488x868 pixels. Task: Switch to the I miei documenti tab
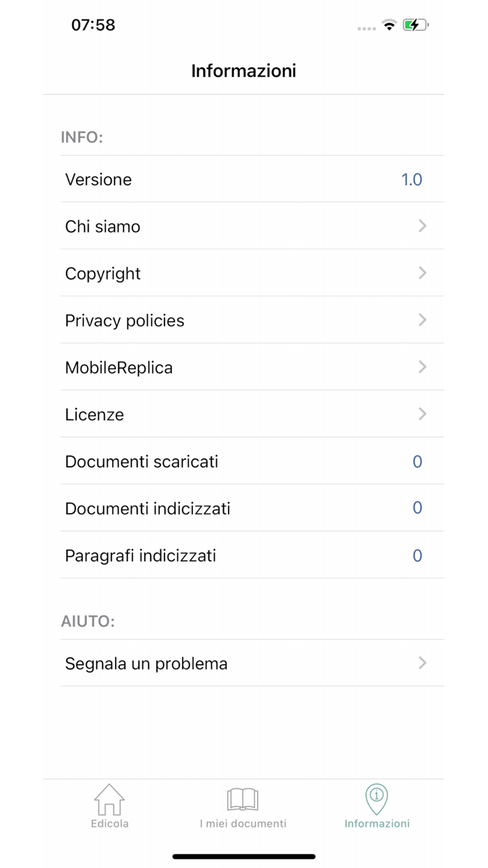coord(243,807)
